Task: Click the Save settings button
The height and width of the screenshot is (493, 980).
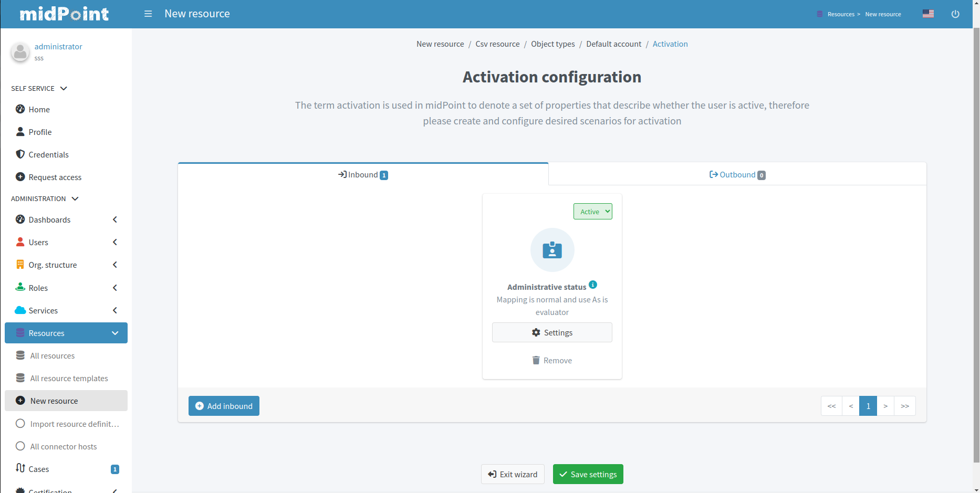Action: 588,474
